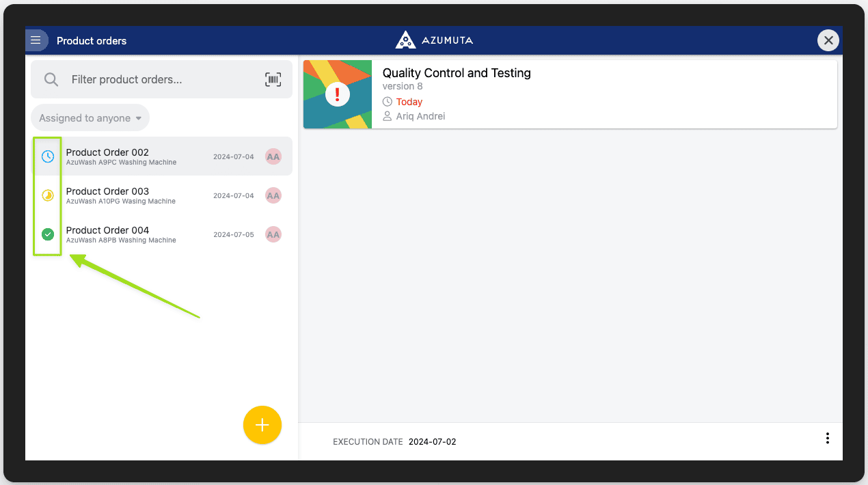Click the completed checkmark icon on Product Order 004
868x485 pixels.
tap(47, 234)
